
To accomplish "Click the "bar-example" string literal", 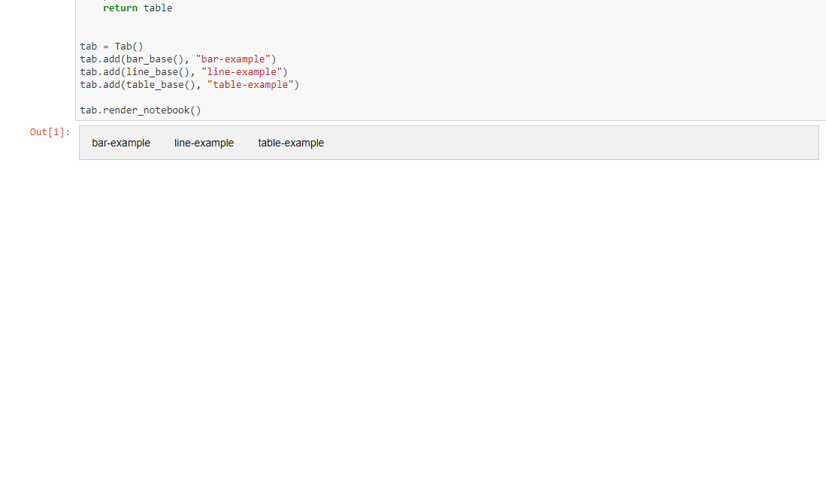I will [x=233, y=59].
